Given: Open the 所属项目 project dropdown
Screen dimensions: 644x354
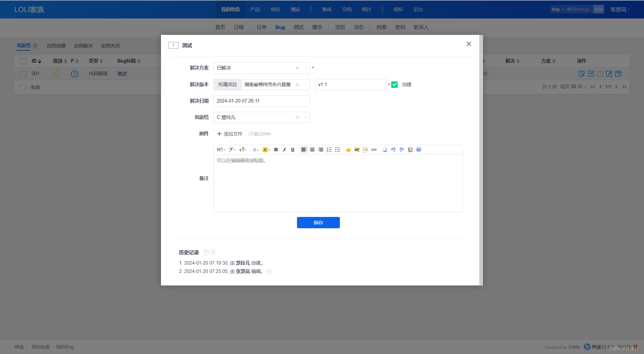Looking at the screenshot, I should 275,85.
